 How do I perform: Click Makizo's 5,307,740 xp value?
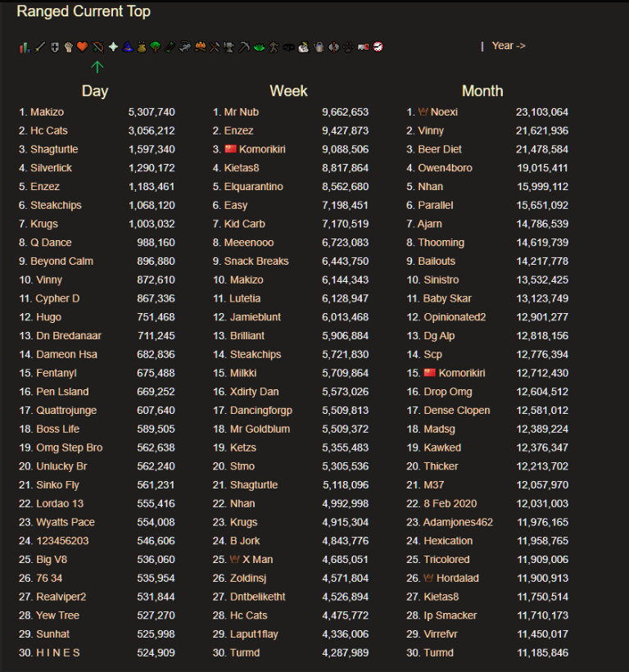(x=152, y=111)
